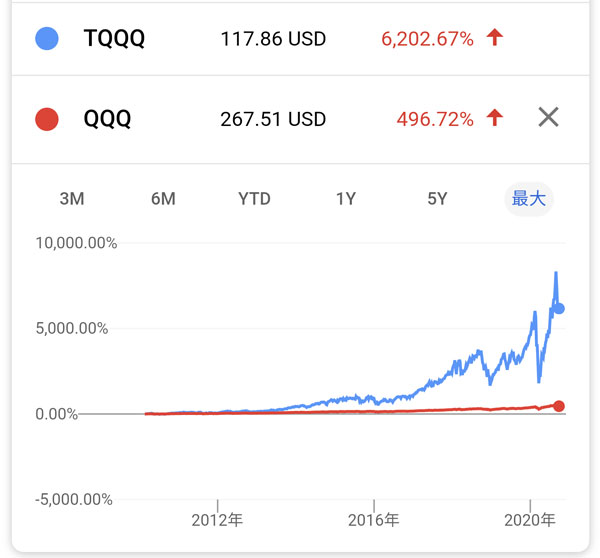Click TQQQ red up arrow icon

[x=494, y=39]
